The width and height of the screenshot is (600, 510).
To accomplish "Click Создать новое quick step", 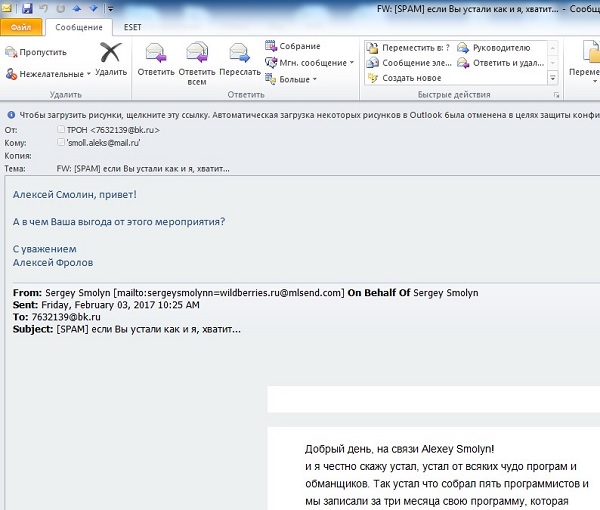I will pos(404,78).
